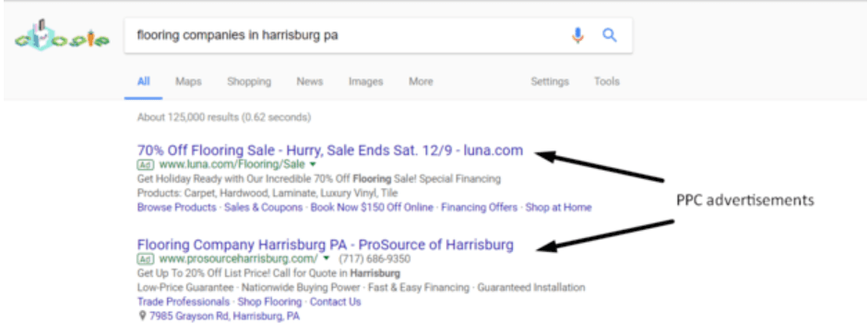Expand dropdown arrow next to www.luna.com/Flooring/Sale
This screenshot has height=336, width=868.
(x=313, y=165)
